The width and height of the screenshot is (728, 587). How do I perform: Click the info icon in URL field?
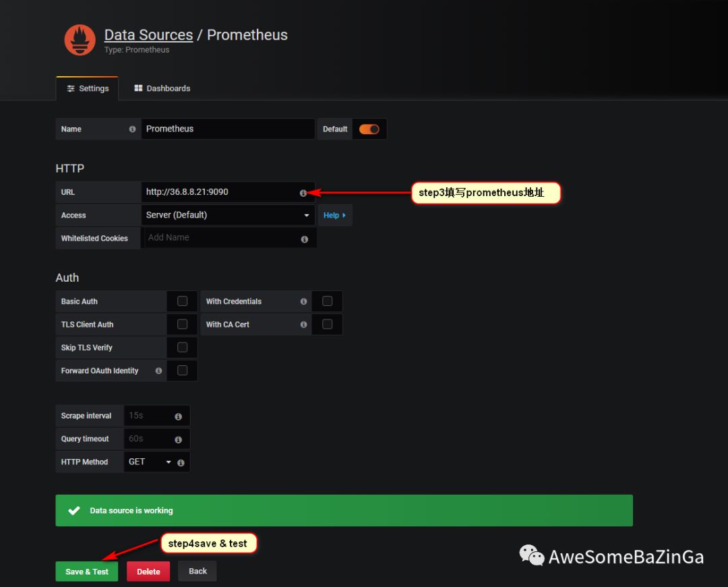[303, 193]
